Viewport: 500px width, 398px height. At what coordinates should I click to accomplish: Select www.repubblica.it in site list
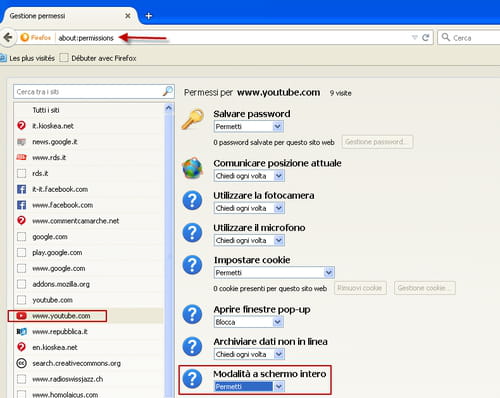(x=89, y=332)
